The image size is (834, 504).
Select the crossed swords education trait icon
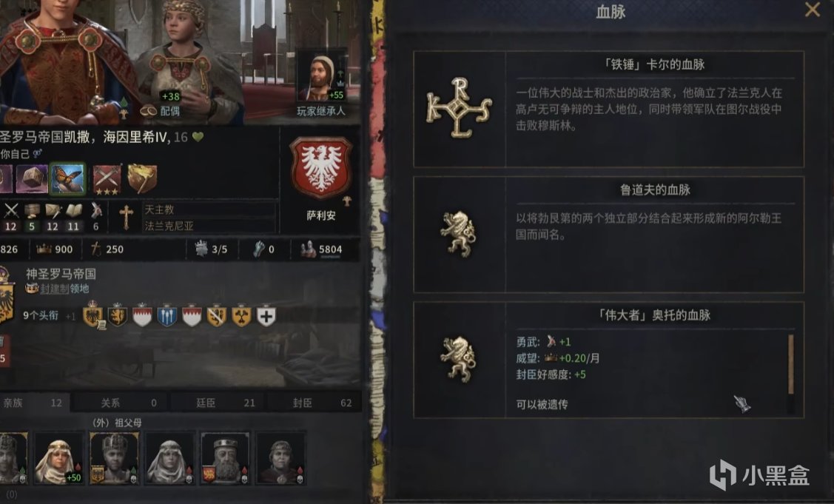pyautogui.click(x=107, y=179)
